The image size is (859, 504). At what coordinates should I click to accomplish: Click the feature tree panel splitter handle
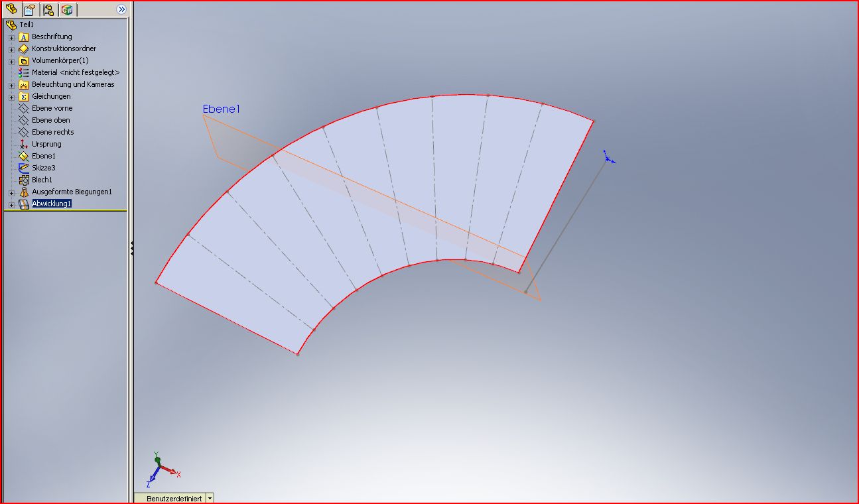pyautogui.click(x=132, y=249)
